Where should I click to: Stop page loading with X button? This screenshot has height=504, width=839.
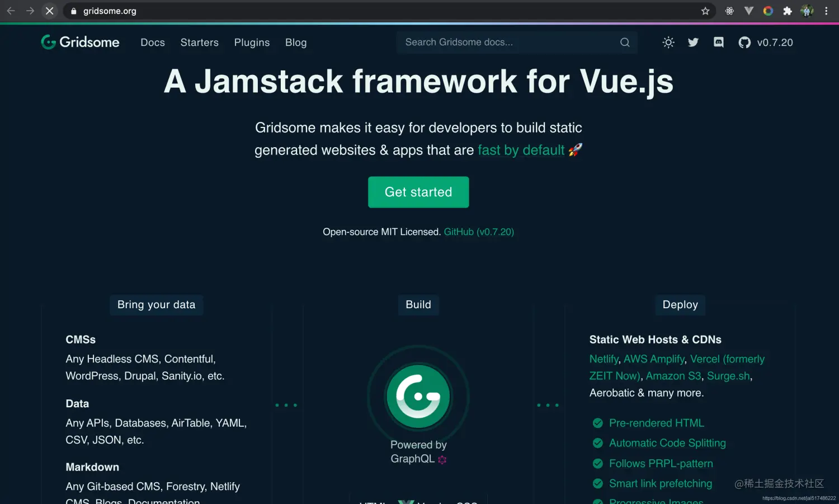click(x=50, y=11)
